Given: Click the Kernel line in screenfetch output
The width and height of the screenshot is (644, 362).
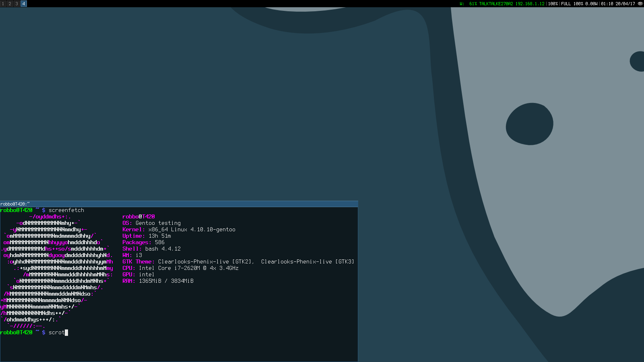Looking at the screenshot, I should click(179, 230).
